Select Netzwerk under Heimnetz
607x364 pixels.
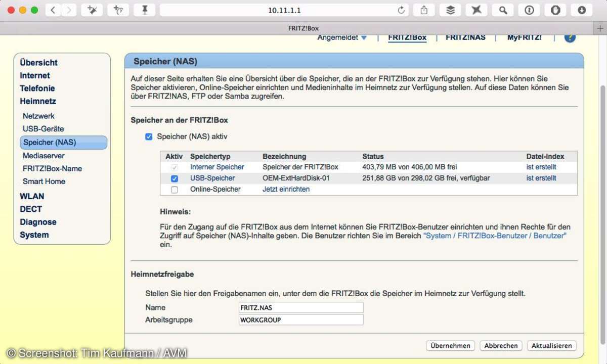pyautogui.click(x=39, y=116)
